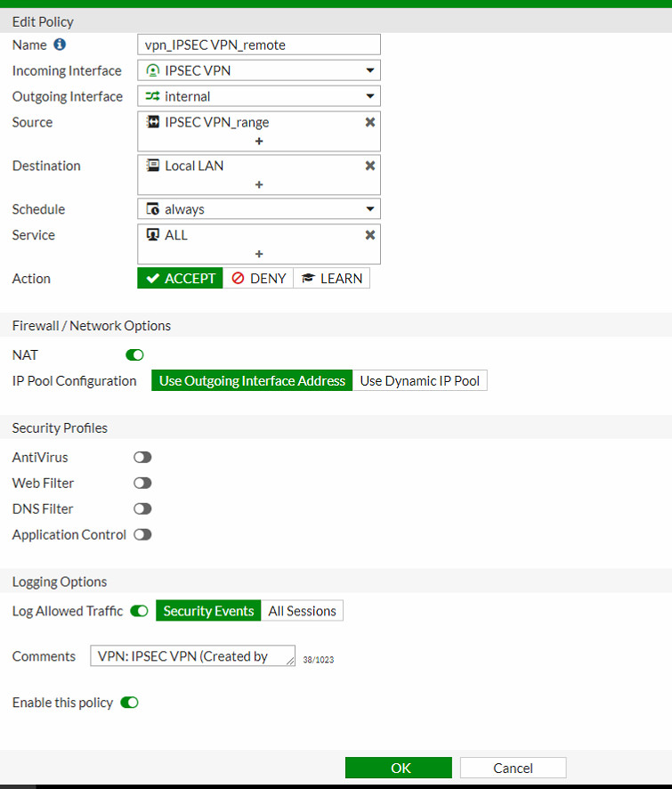Switch logging to All Sessions

pos(302,611)
